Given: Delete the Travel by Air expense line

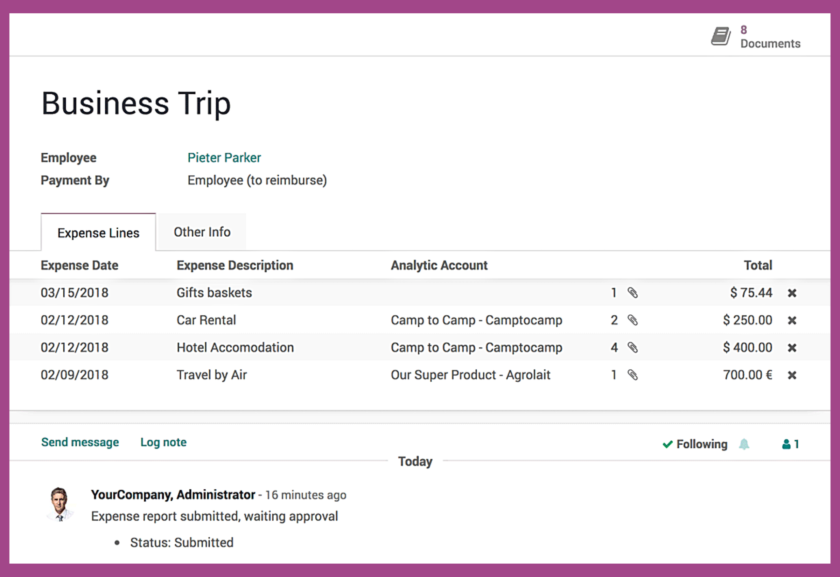Looking at the screenshot, I should pos(792,374).
